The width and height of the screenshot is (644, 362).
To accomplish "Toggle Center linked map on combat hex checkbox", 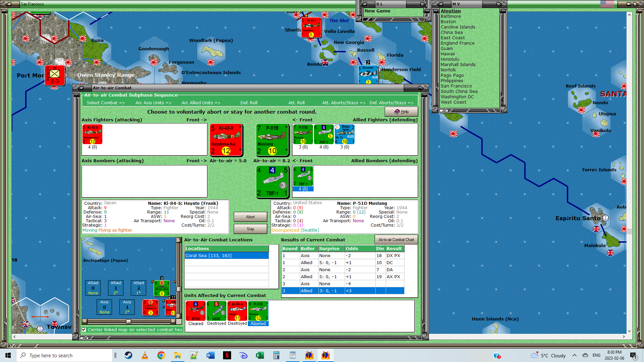I will [84, 330].
